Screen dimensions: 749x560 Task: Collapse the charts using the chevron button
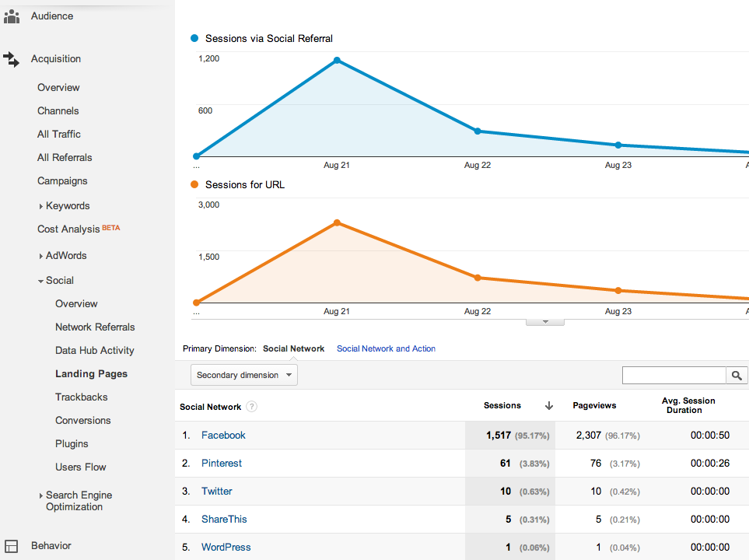coord(544,320)
